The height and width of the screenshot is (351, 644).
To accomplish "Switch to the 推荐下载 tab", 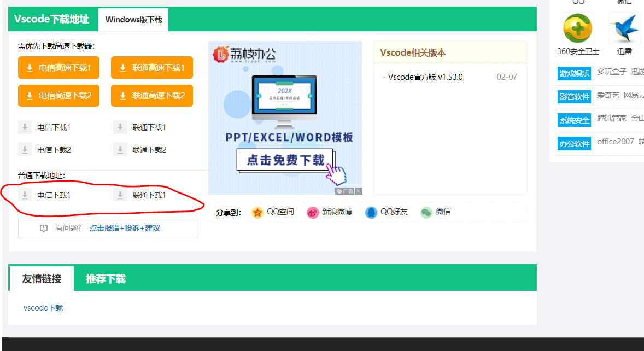I will pyautogui.click(x=106, y=279).
